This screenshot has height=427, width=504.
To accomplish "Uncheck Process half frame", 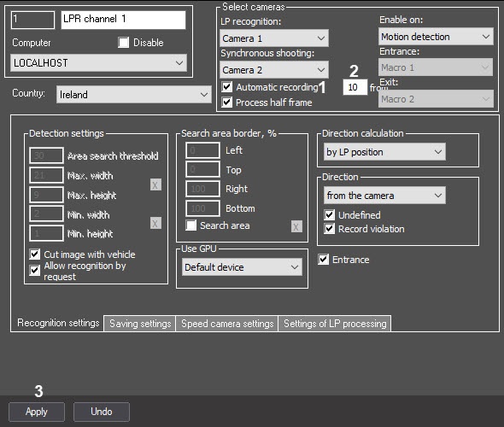I will [x=227, y=102].
